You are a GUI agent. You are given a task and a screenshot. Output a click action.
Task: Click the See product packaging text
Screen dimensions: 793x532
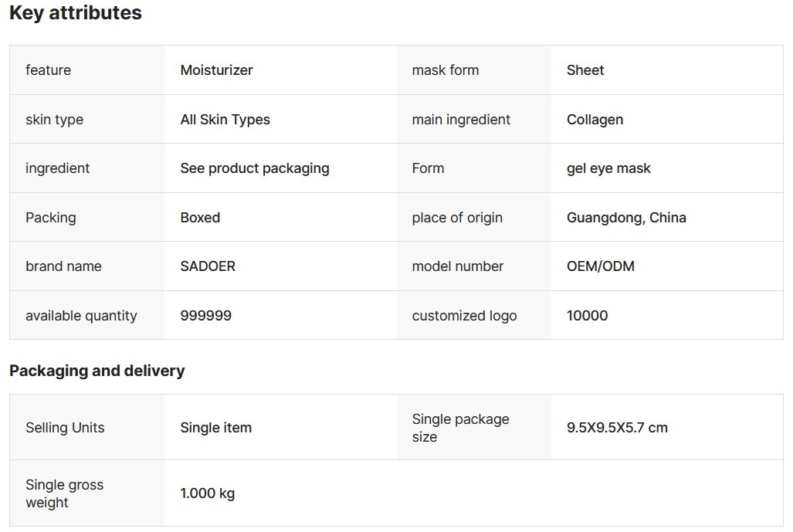255,168
